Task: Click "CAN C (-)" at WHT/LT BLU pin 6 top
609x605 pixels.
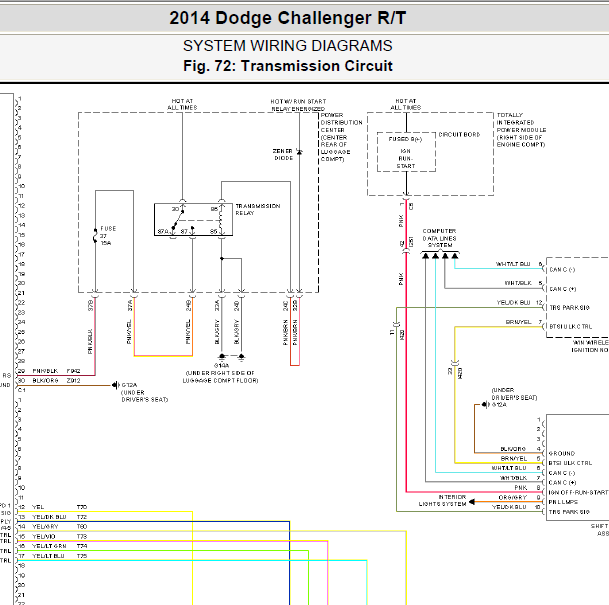Action: click(562, 269)
